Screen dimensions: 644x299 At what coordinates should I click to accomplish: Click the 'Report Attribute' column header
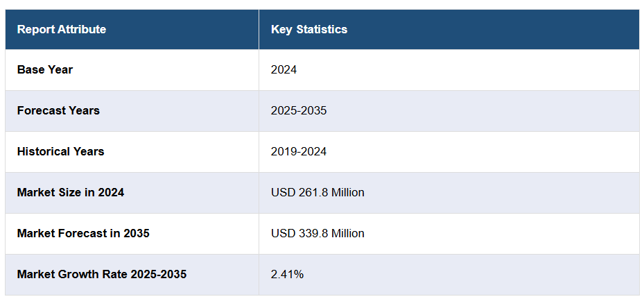click(x=62, y=29)
